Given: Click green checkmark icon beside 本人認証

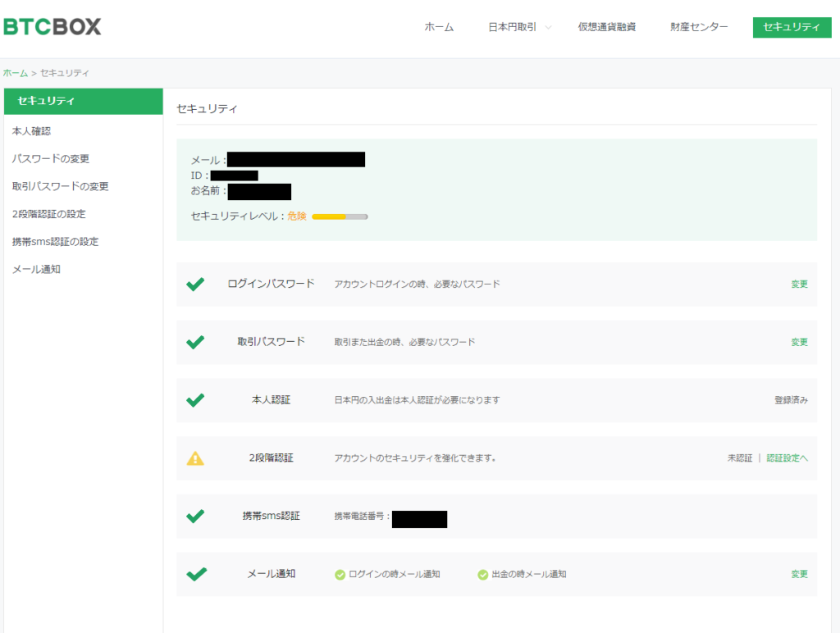Looking at the screenshot, I should pyautogui.click(x=195, y=400).
